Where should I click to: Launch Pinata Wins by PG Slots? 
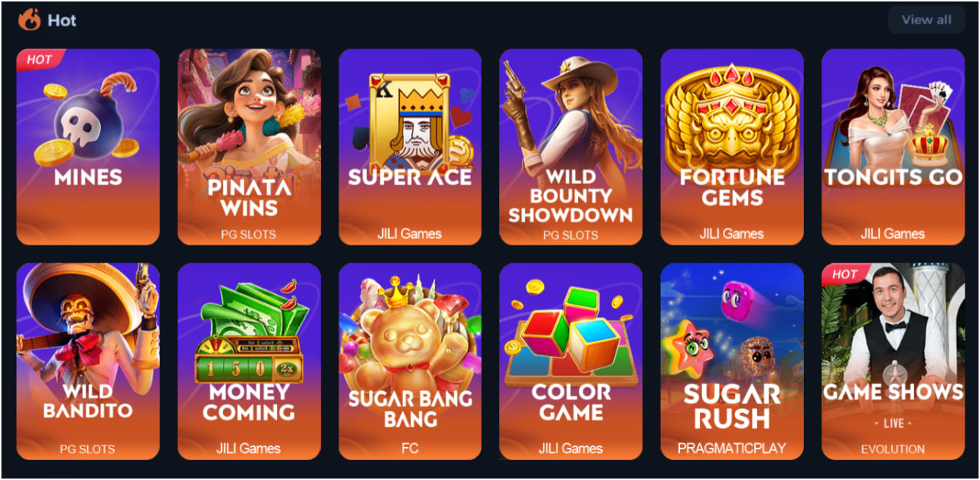pos(249,147)
